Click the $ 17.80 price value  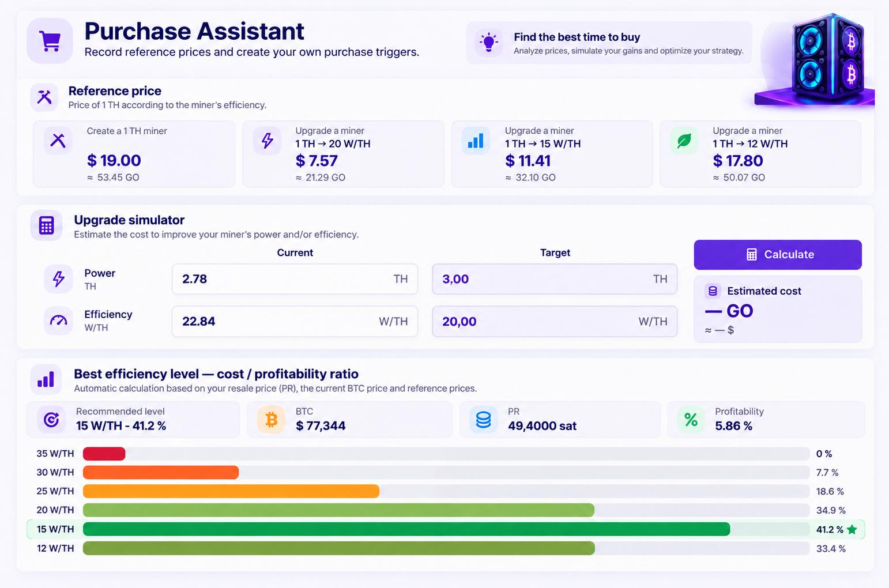coord(738,160)
